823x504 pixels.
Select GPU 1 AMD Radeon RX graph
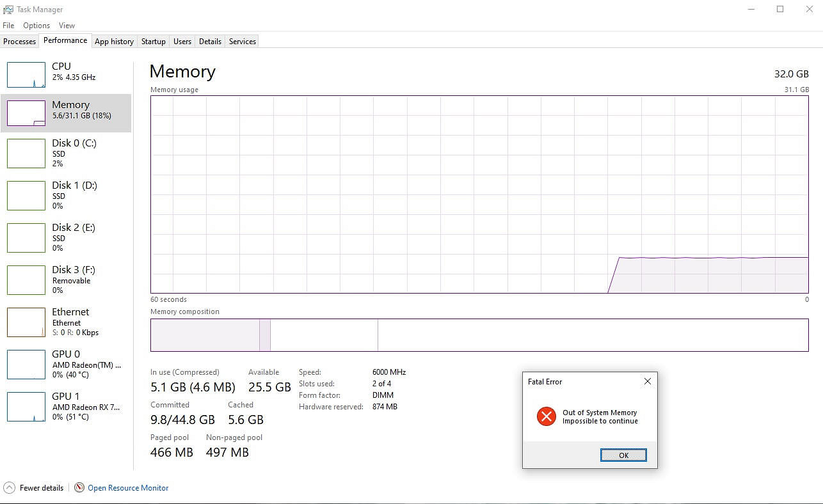[26, 407]
